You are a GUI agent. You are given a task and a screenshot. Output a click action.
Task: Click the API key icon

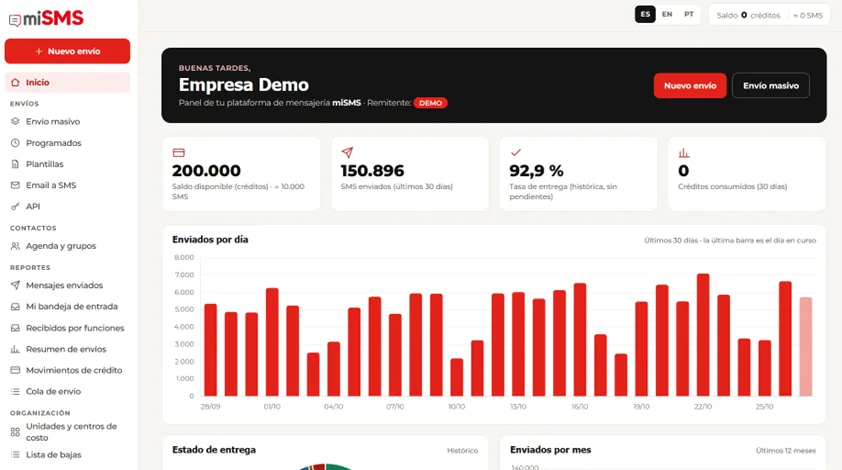click(x=15, y=206)
